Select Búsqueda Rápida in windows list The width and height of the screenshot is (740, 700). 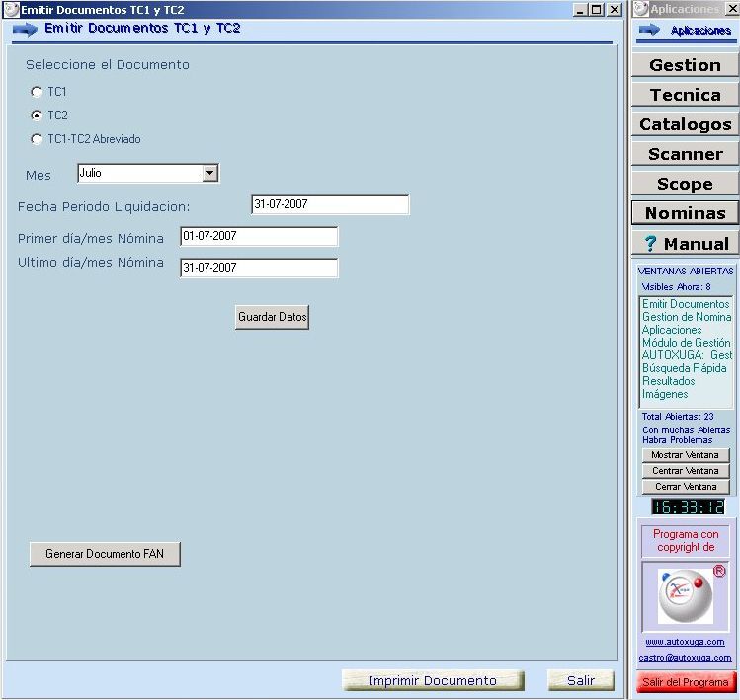[685, 368]
